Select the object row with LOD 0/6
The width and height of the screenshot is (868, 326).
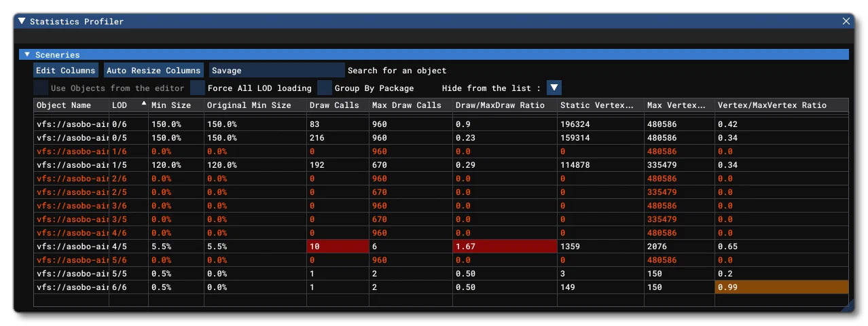441,124
